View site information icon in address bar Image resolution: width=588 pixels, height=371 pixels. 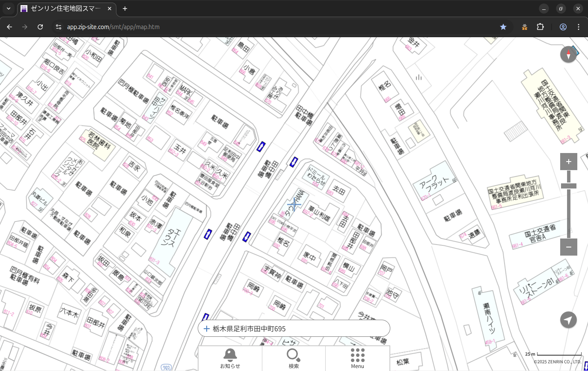coord(59,27)
